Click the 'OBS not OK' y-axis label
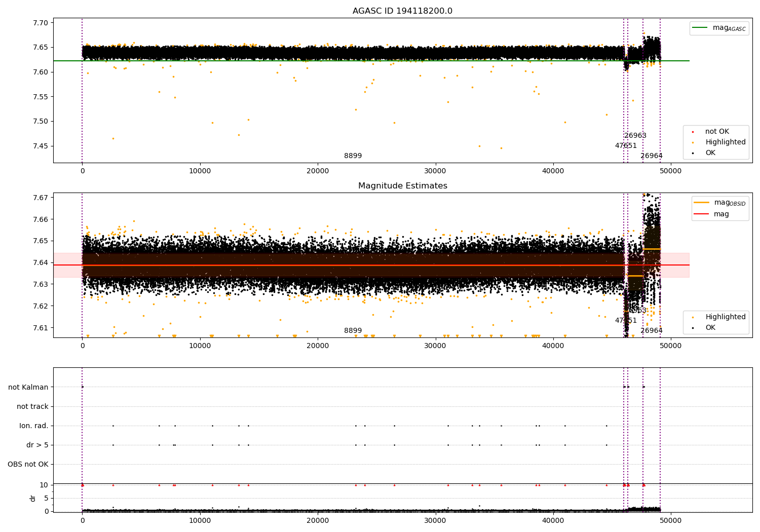Viewport: 760px width, 532px height. (28, 465)
